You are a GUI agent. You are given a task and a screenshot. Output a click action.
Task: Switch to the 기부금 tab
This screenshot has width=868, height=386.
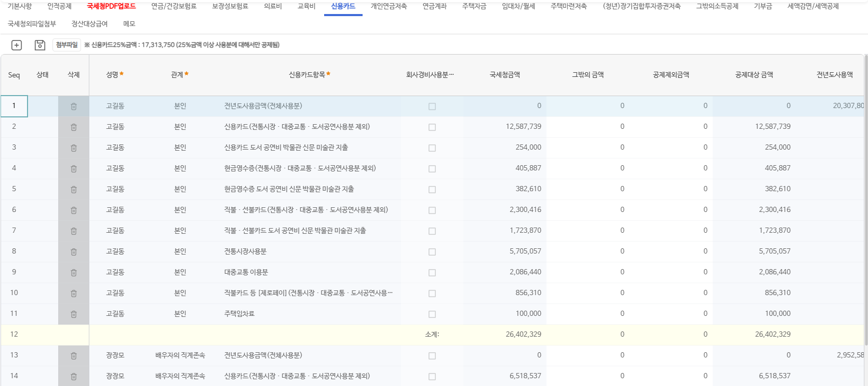(x=763, y=6)
